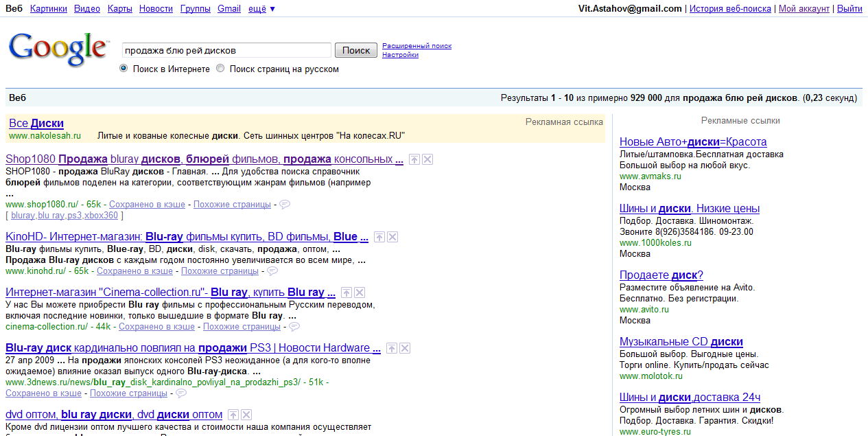
Task: Open 'Расширенный поиск' link
Action: pos(417,46)
